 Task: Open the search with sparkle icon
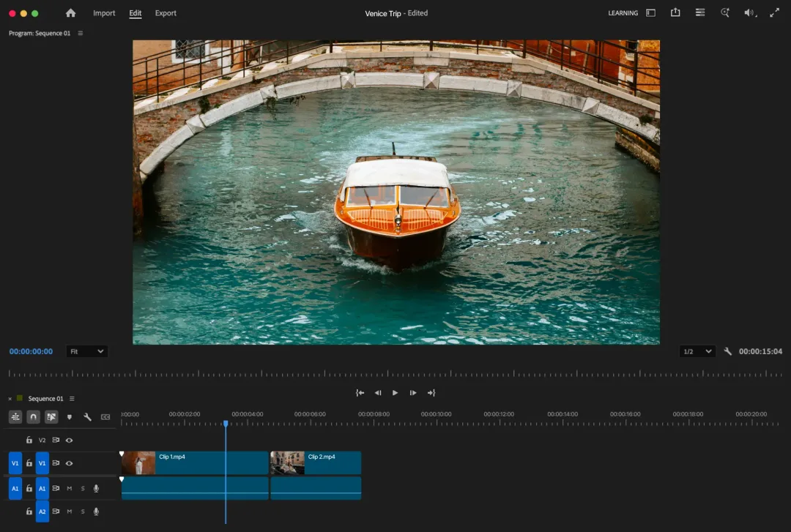pos(725,12)
